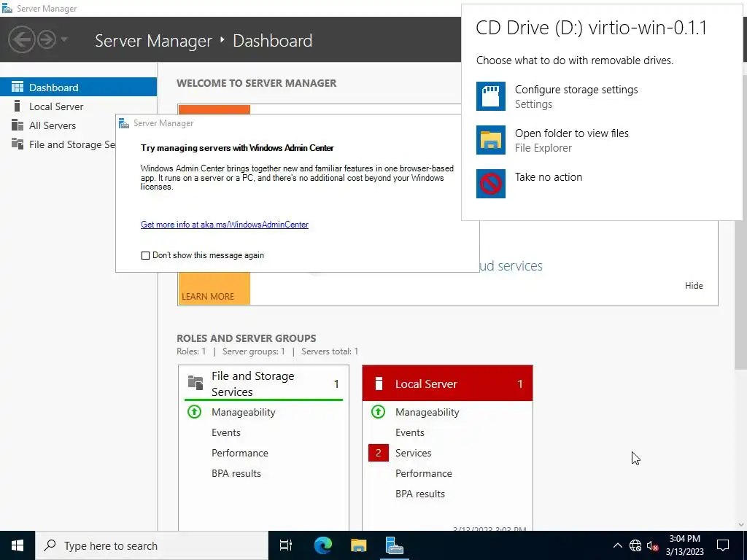Open the navigation history dropdown arrow
This screenshot has height=560, width=747.
(x=64, y=39)
